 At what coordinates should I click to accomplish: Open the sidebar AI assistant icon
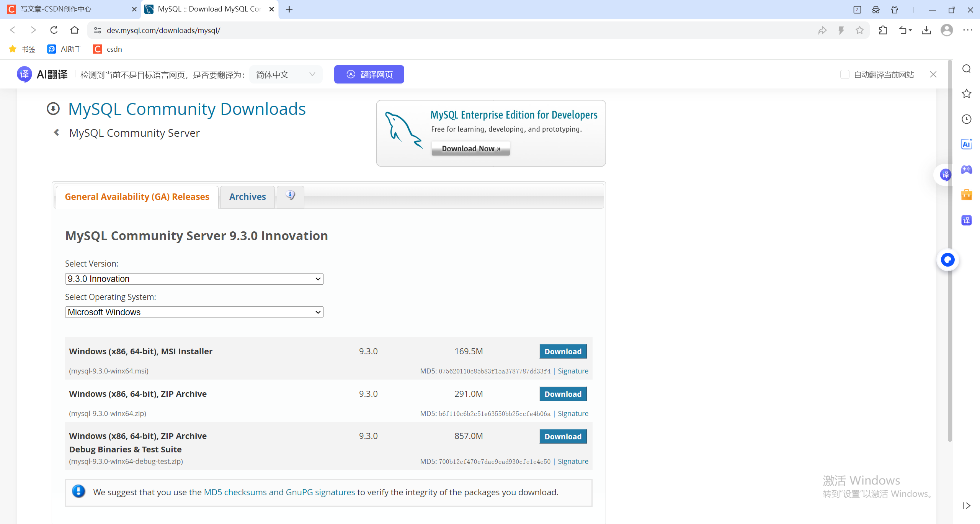967,144
